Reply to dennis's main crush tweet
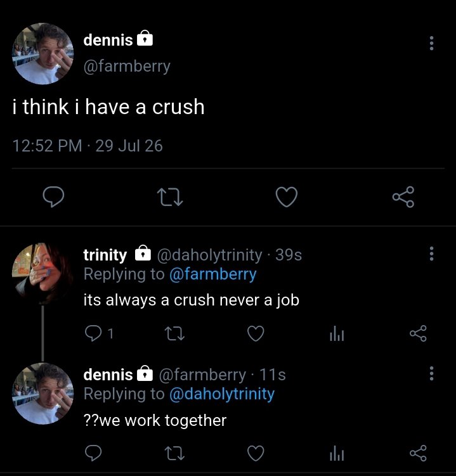The image size is (456, 476). click(53, 196)
